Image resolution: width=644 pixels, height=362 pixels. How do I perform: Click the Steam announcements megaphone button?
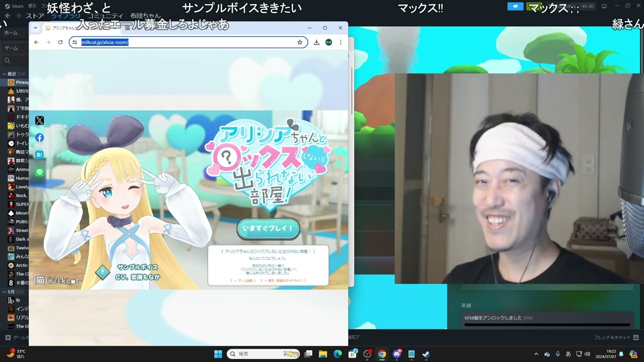pos(515,6)
